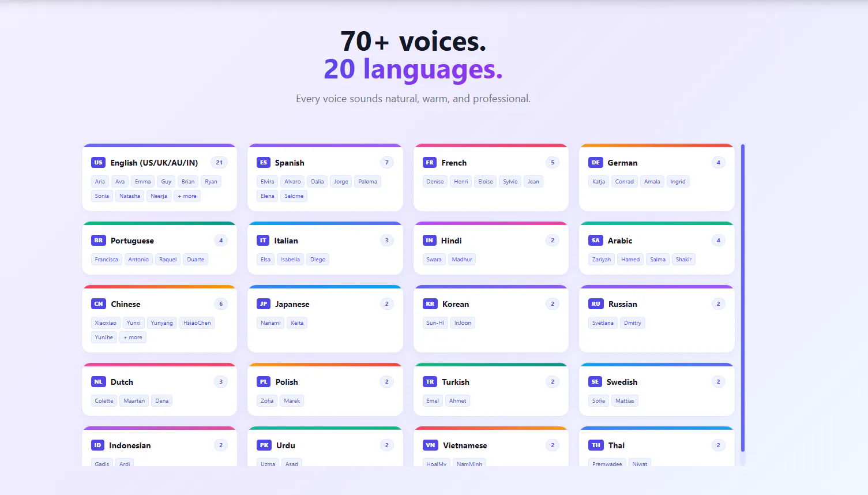The height and width of the screenshot is (495, 868).
Task: Select the Maarten Dutch voice
Action: click(x=134, y=401)
